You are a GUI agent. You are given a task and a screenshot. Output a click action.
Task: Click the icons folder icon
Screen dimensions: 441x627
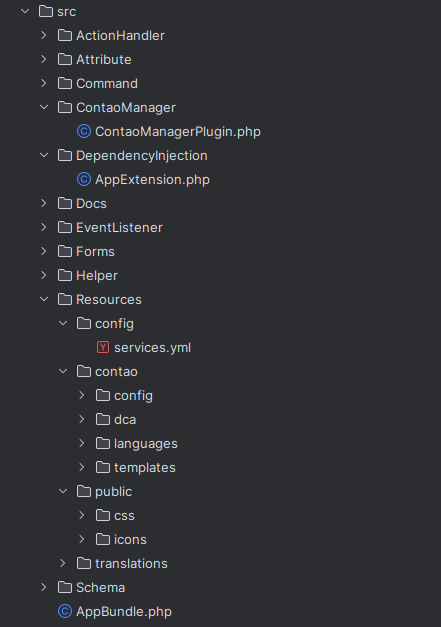coord(103,539)
